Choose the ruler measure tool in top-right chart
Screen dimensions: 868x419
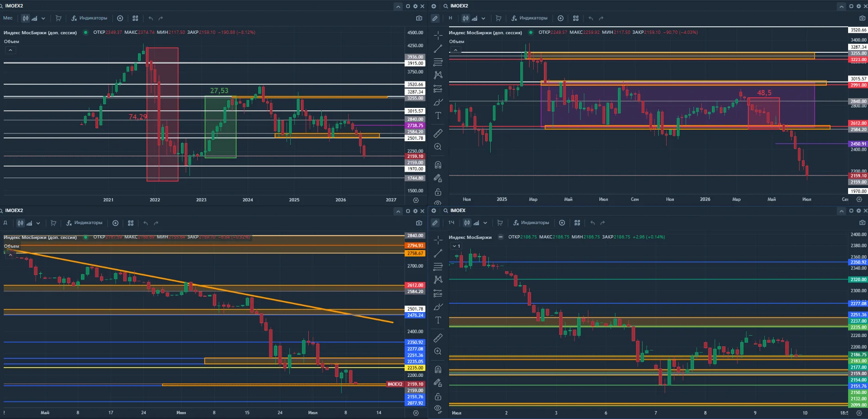click(x=438, y=133)
